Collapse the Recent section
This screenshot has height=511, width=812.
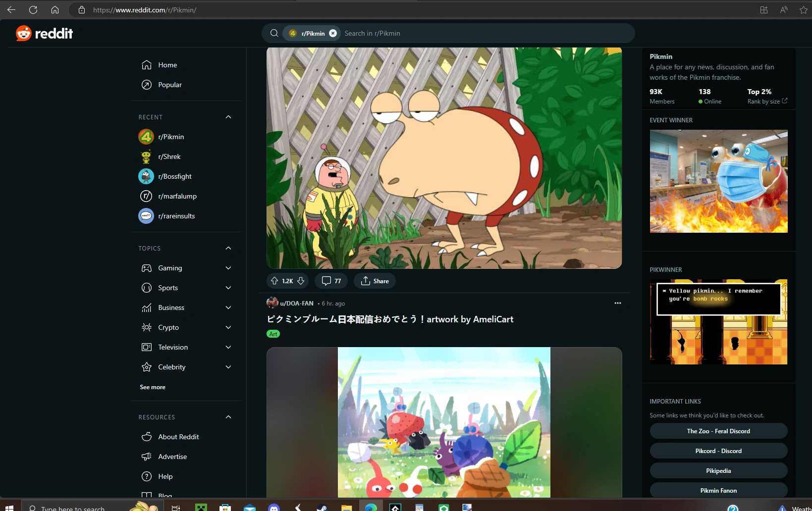pos(228,117)
